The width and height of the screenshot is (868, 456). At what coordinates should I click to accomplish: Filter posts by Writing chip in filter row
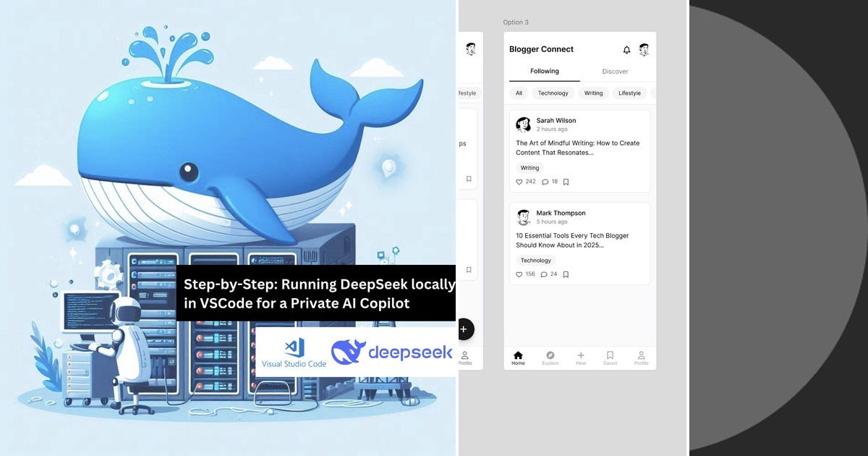click(x=593, y=93)
